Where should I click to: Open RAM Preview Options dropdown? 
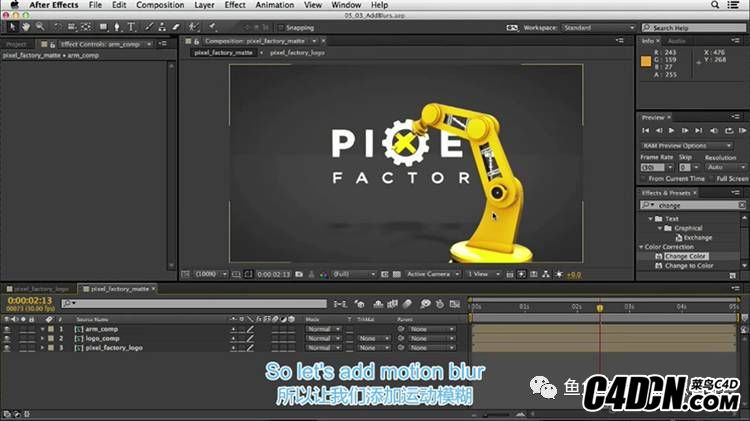click(687, 145)
